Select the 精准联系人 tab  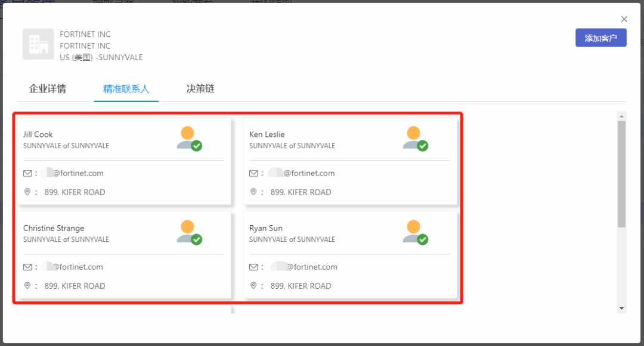point(126,89)
